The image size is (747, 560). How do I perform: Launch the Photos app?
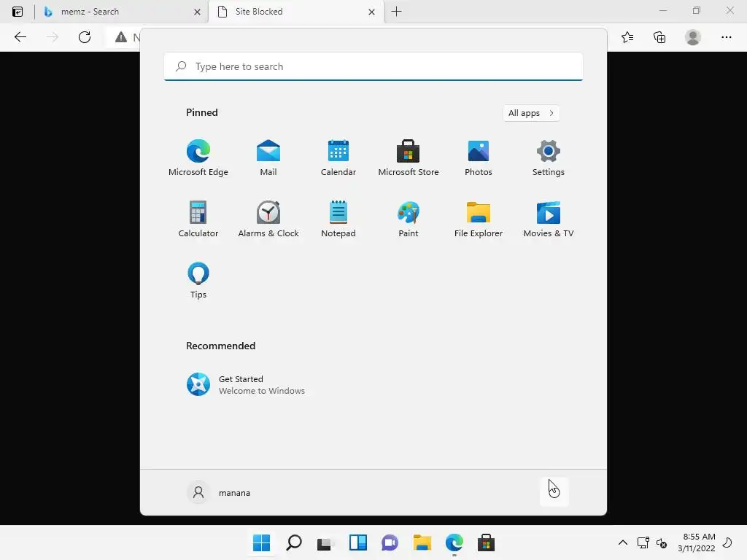[479, 157]
